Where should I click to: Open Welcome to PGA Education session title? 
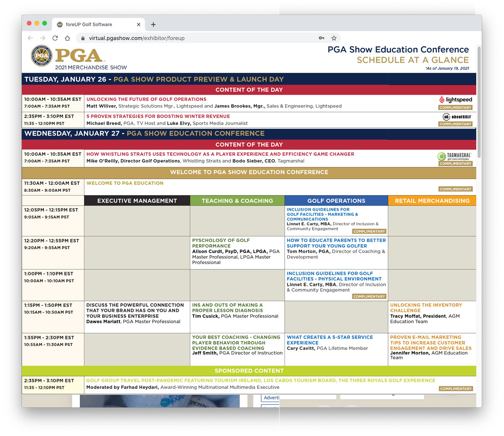pyautogui.click(x=125, y=183)
